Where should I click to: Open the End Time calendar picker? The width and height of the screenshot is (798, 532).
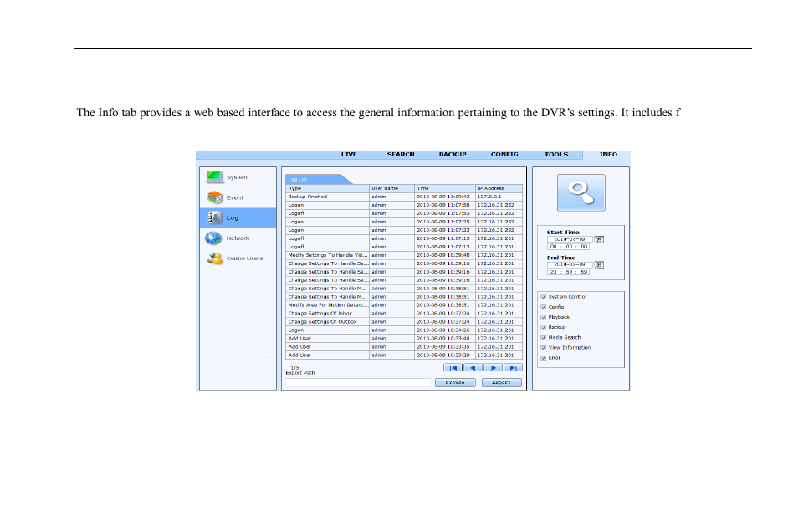[x=599, y=264]
